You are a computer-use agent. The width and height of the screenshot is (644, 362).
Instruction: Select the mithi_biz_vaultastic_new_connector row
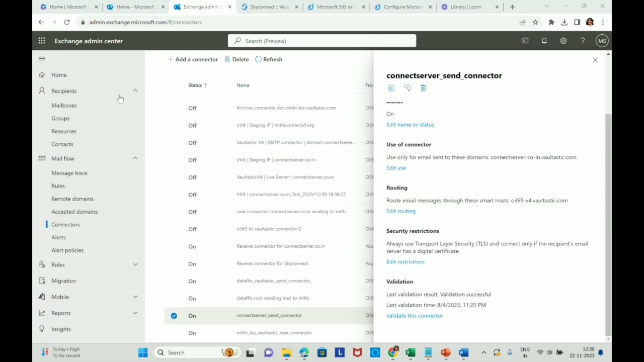tap(269, 333)
